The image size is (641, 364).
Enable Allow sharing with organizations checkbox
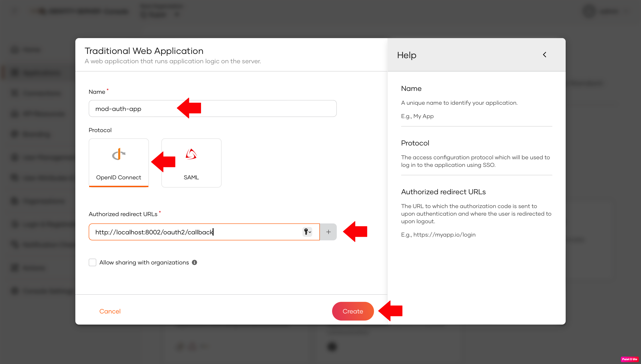pyautogui.click(x=92, y=262)
